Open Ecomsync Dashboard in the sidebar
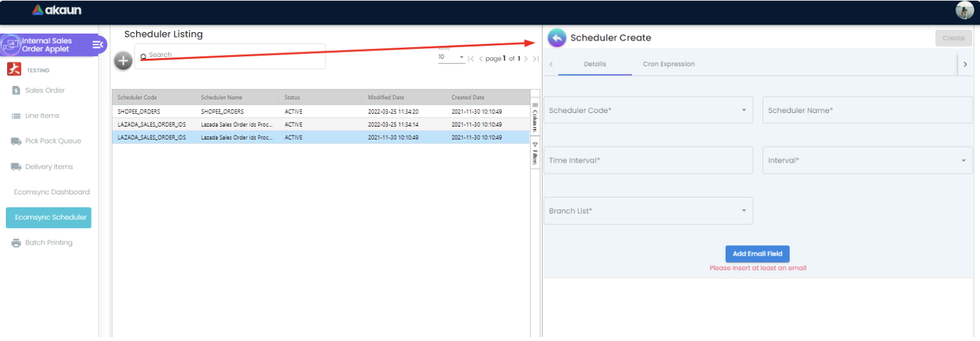 52,192
